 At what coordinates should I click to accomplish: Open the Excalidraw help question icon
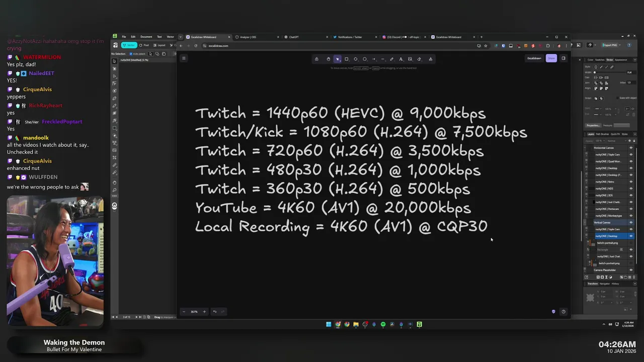point(563,312)
